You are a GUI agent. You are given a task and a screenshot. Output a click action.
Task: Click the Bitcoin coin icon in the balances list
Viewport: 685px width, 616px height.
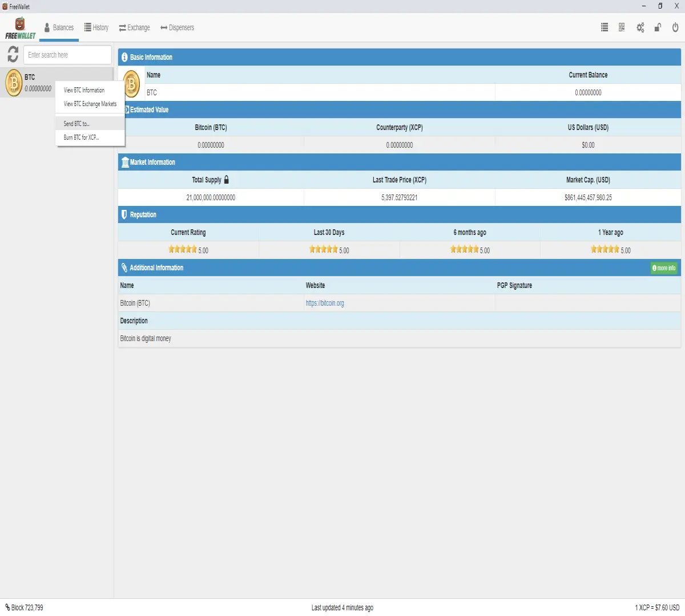[14, 83]
